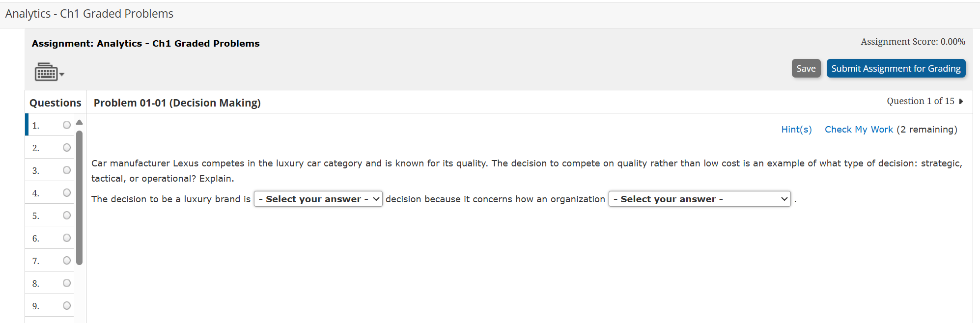Jump to question 6 in list
980x323 pixels.
tap(36, 239)
